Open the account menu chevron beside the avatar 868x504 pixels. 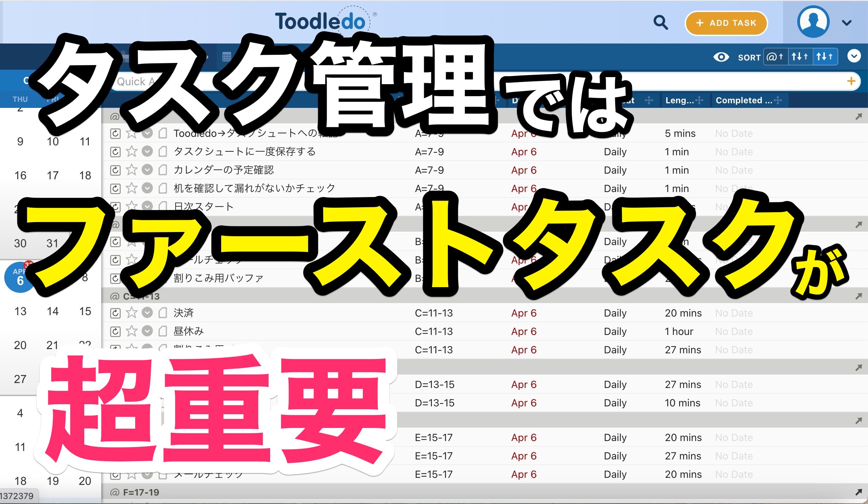pos(846,23)
